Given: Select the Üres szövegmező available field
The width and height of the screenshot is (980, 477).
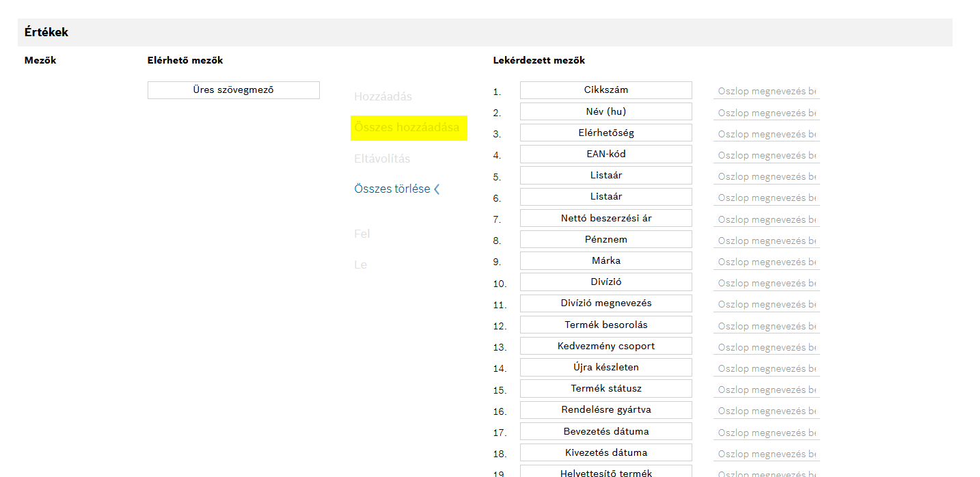Looking at the screenshot, I should 233,90.
